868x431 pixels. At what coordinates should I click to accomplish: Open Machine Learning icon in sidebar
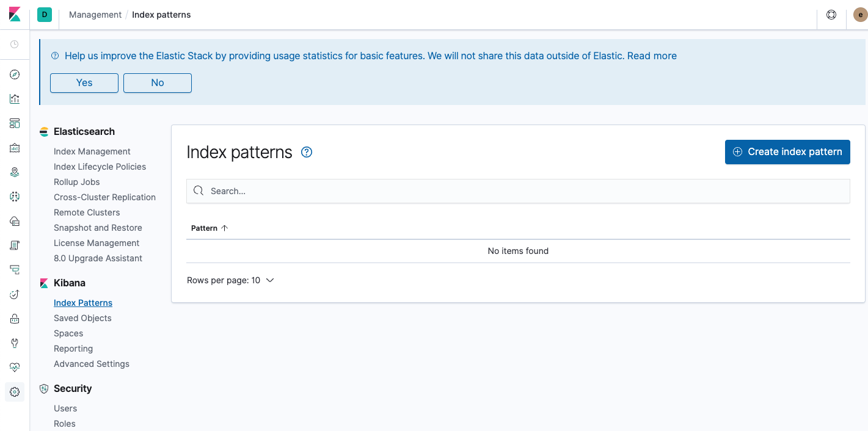(x=15, y=197)
